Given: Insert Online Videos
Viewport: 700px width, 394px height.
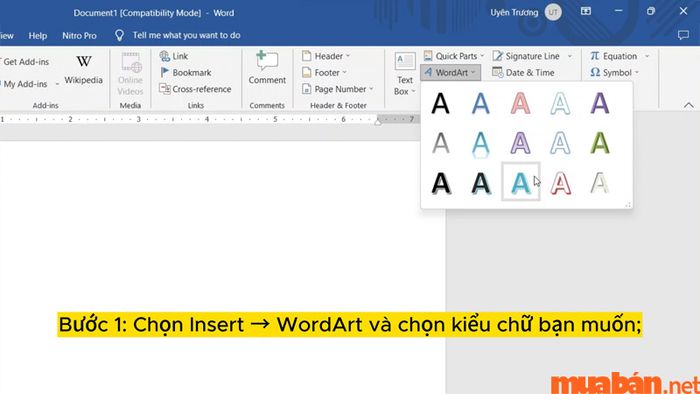Looking at the screenshot, I should pos(130,74).
